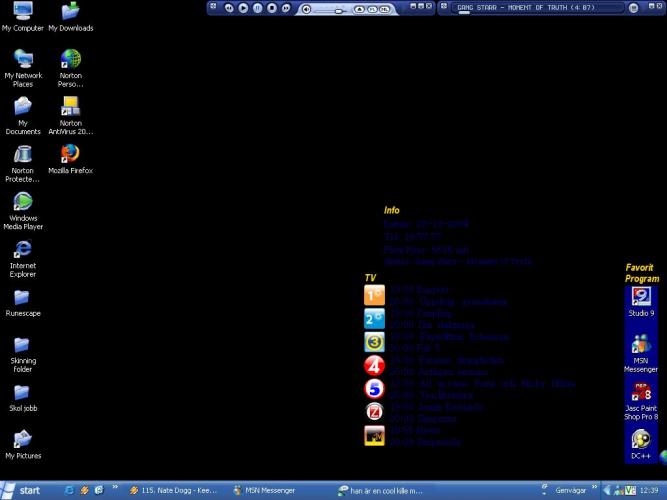Viewport: 667px width, 500px height.
Task: Play the current track
Action: (243, 8)
